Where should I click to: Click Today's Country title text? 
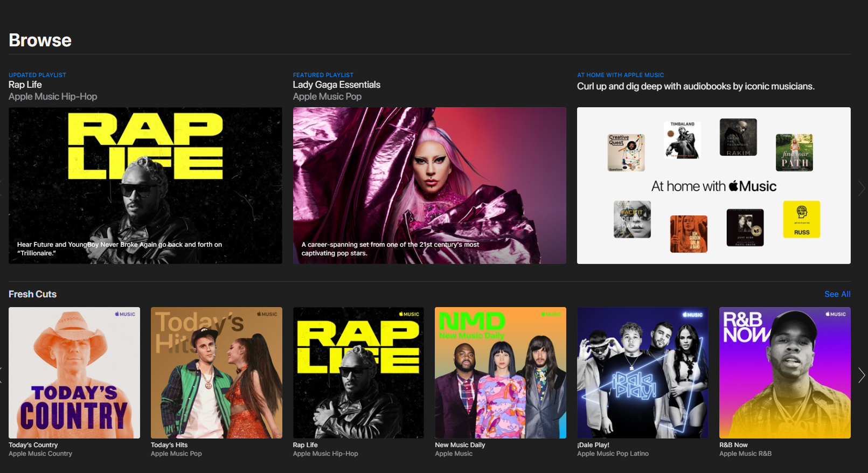[x=33, y=445]
